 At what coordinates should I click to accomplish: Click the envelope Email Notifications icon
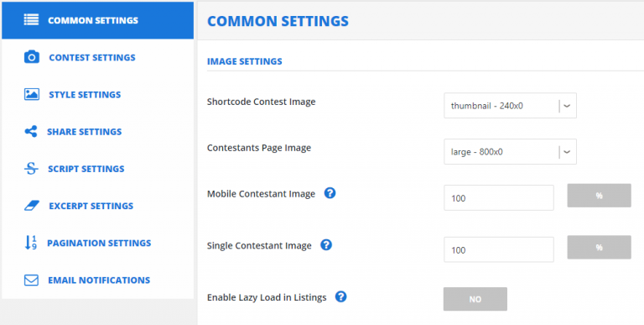tap(31, 280)
